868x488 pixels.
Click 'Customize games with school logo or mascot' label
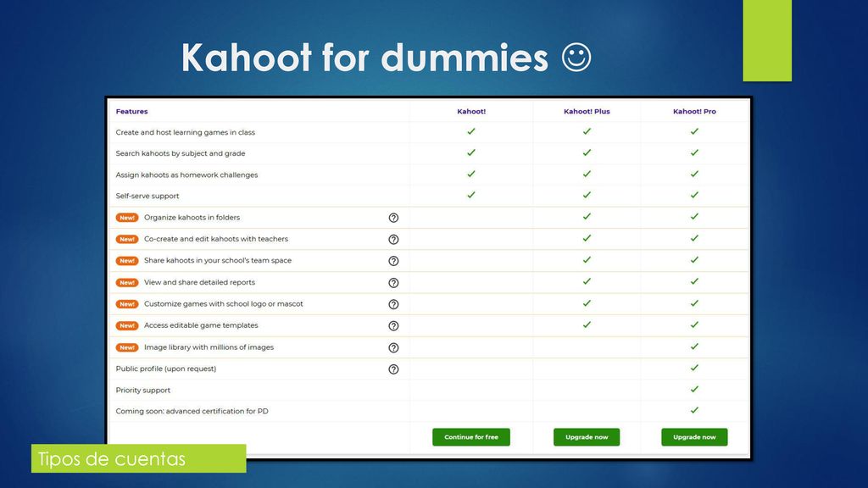(224, 304)
